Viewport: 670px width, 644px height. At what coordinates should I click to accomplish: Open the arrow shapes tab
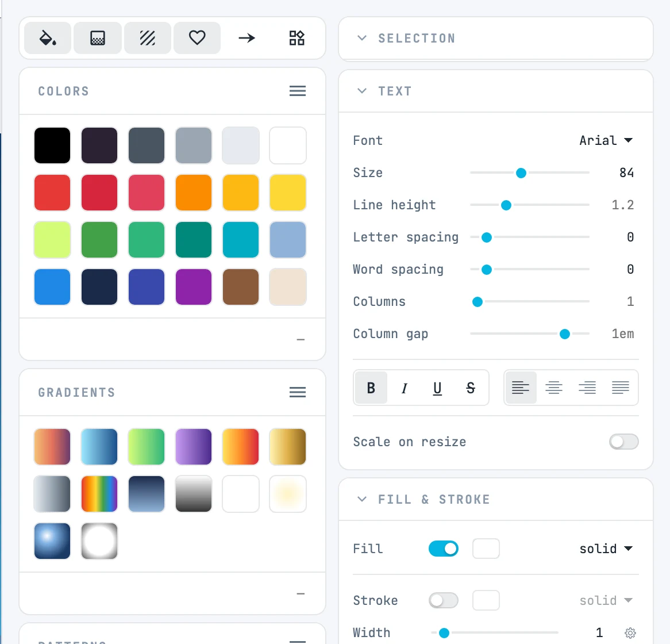pyautogui.click(x=247, y=38)
